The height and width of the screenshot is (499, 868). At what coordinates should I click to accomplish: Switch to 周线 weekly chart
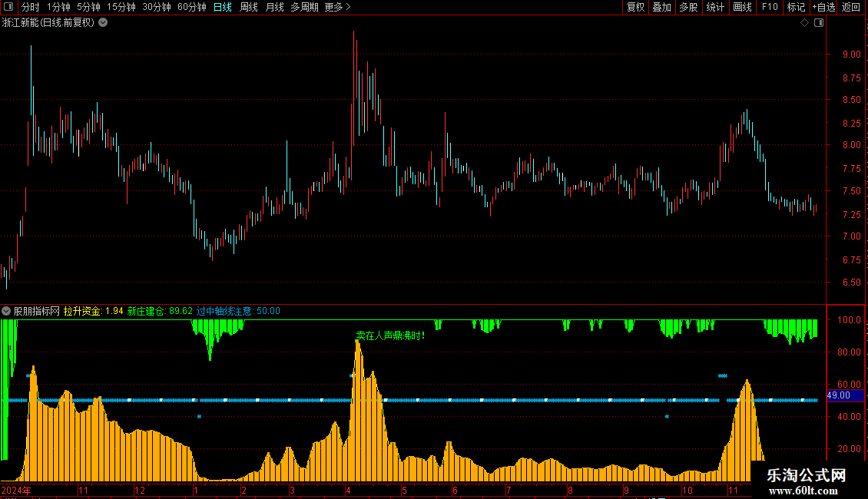pos(249,7)
